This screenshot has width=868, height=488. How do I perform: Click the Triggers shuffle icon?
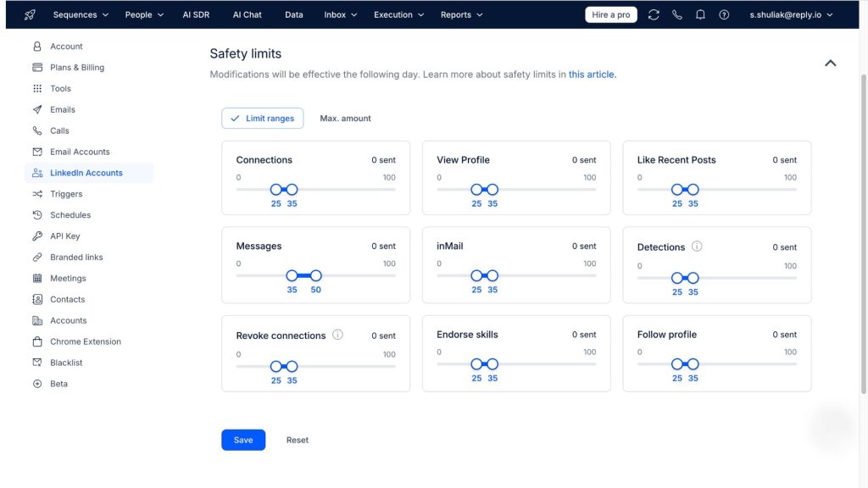37,194
